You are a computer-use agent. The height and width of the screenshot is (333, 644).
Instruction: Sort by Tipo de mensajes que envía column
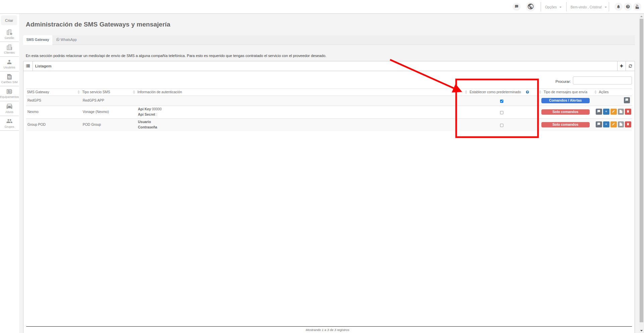tap(570, 92)
